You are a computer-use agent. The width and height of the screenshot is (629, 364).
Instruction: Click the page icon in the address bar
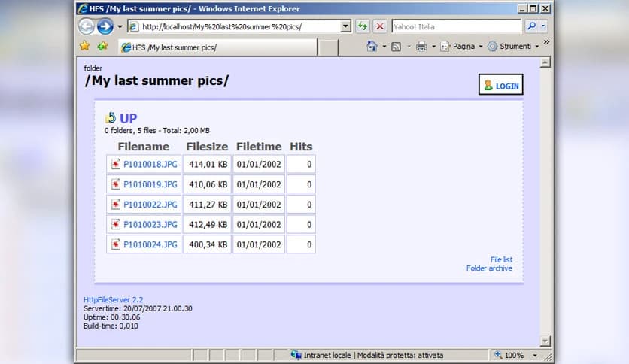(134, 27)
